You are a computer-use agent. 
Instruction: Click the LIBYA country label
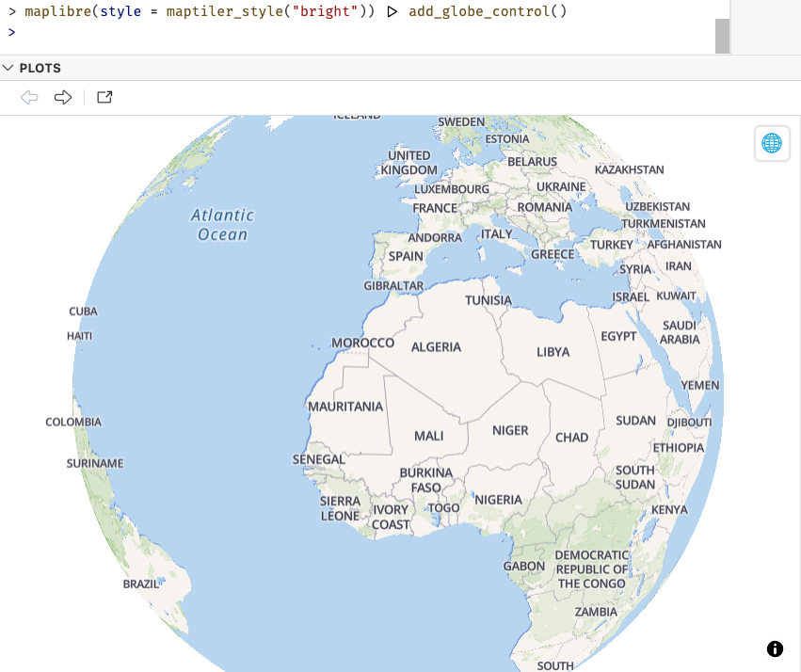click(x=553, y=352)
